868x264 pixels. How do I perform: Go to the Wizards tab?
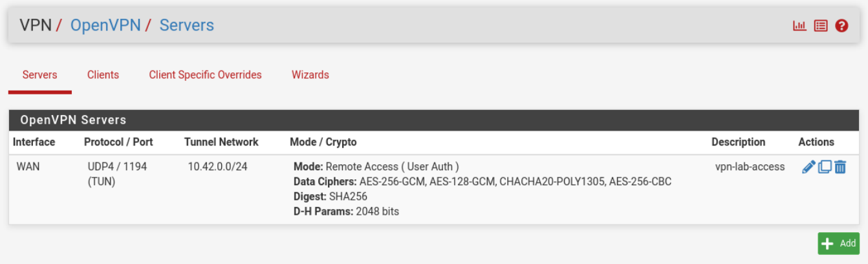(310, 75)
